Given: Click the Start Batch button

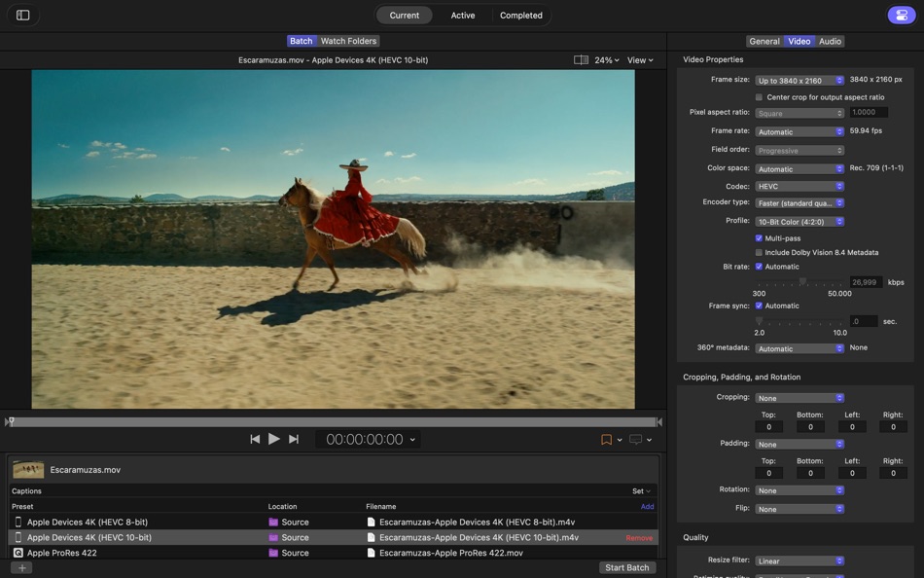Looking at the screenshot, I should [627, 567].
